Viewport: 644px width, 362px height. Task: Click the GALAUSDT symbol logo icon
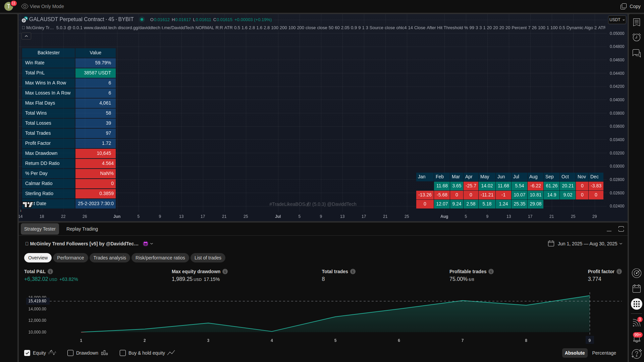[24, 19]
